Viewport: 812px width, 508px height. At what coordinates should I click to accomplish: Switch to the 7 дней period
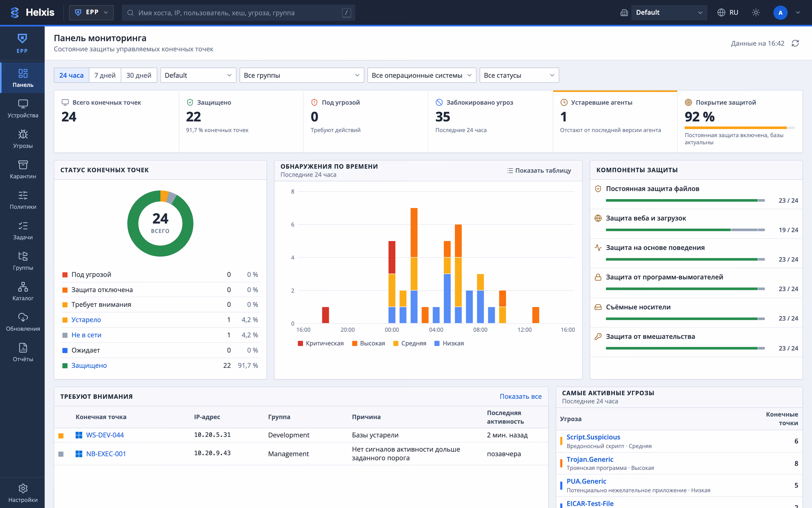point(105,75)
